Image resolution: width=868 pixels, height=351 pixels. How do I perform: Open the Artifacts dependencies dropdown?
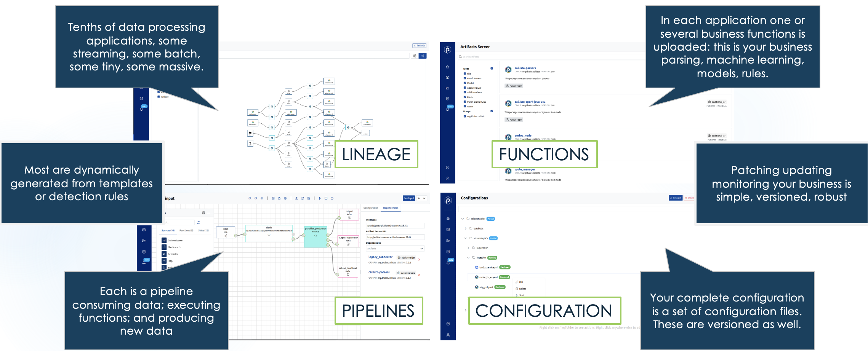point(395,249)
